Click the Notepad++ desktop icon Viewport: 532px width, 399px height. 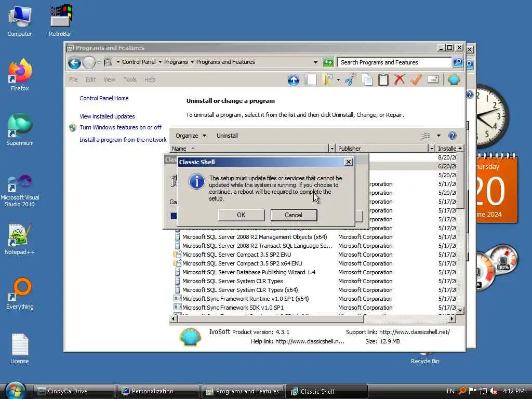point(20,240)
